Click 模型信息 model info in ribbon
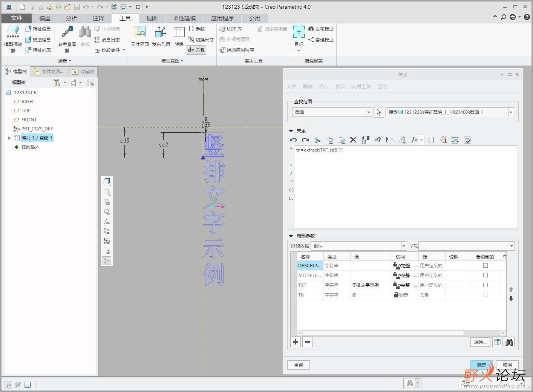Screen dimensions: 533x392 (x=38, y=40)
